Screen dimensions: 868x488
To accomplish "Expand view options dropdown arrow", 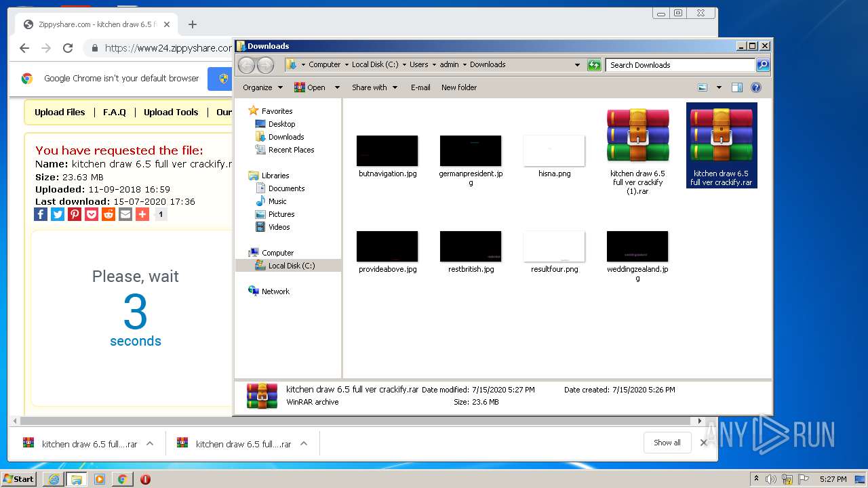I will 719,87.
